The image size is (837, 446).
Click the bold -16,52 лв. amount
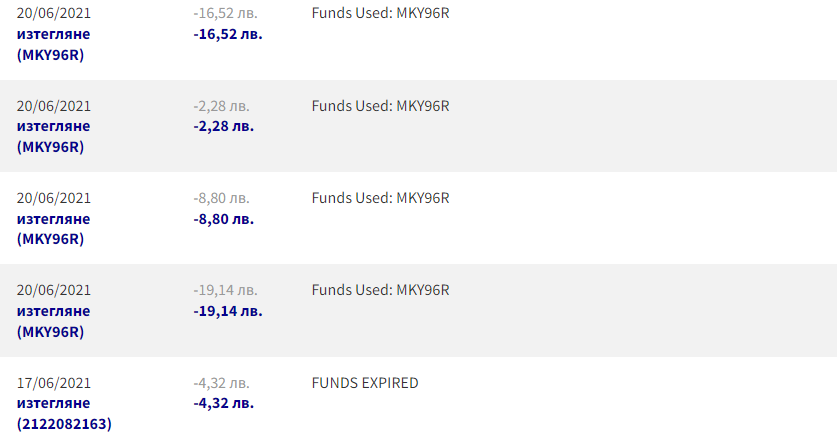(228, 34)
